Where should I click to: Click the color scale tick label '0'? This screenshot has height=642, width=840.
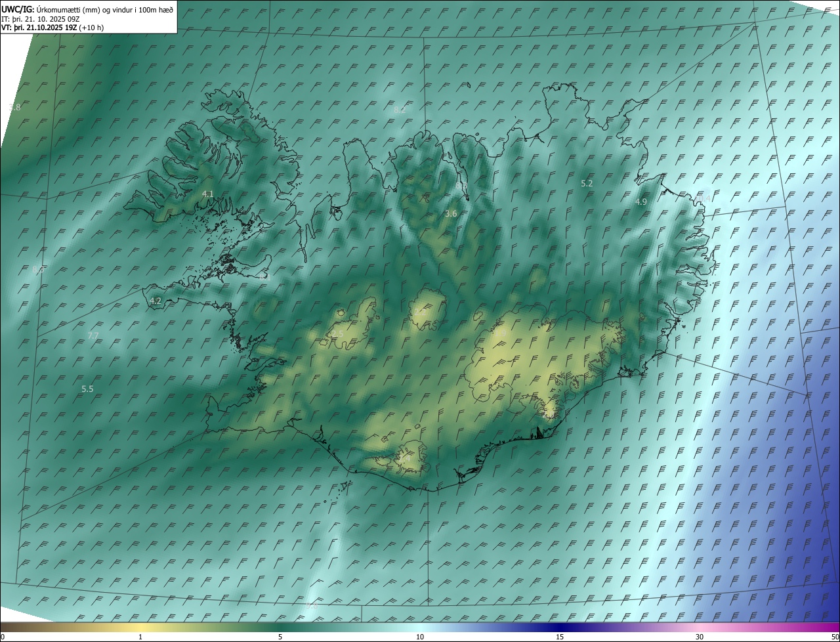click(x=3, y=637)
